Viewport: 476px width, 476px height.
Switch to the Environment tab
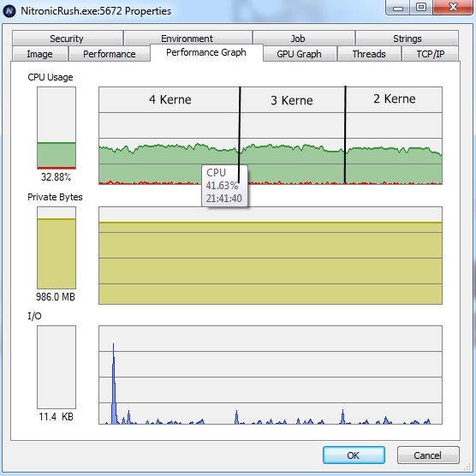pyautogui.click(x=187, y=39)
